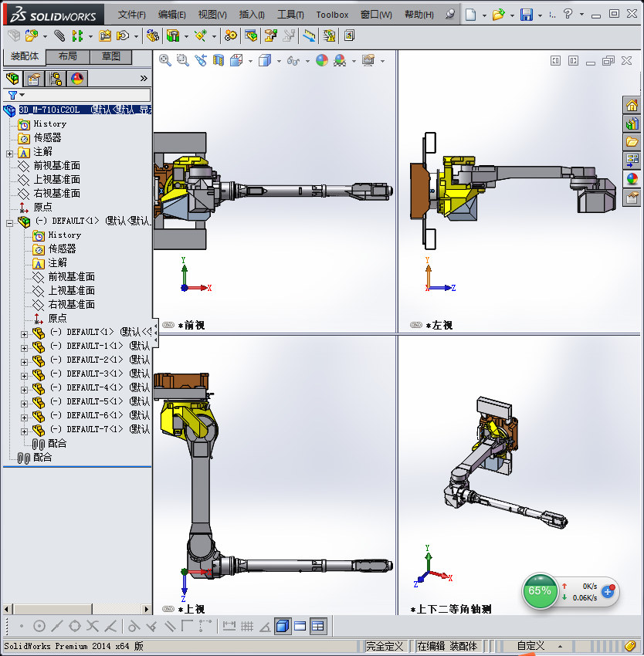Click the Linear Component Pattern icon
This screenshot has height=656, width=644.
click(x=77, y=36)
